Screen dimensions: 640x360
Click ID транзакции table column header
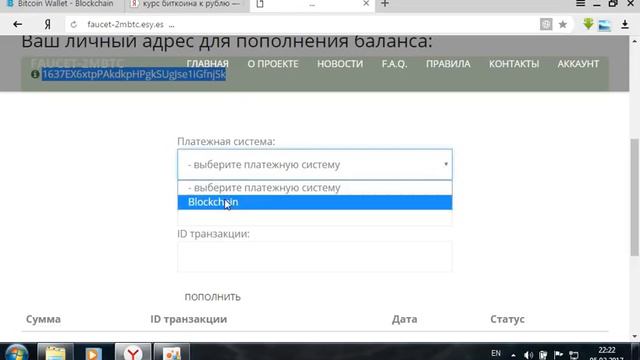(189, 319)
